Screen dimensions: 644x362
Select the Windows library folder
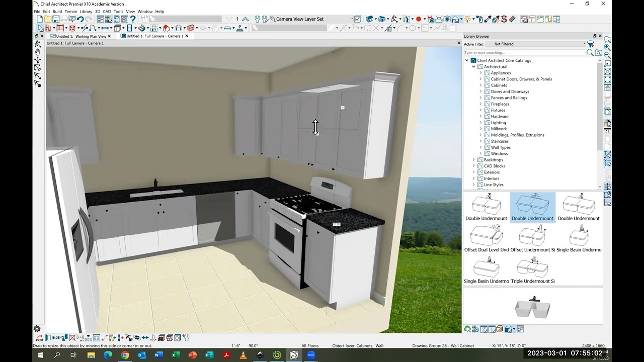coord(499,153)
